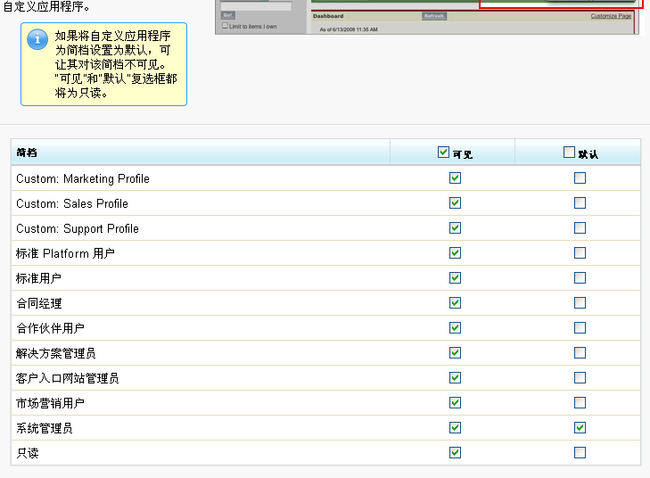Uncheck 可见 for Custom: Sales Profile
Viewport: 650px width, 478px height.
coord(455,203)
